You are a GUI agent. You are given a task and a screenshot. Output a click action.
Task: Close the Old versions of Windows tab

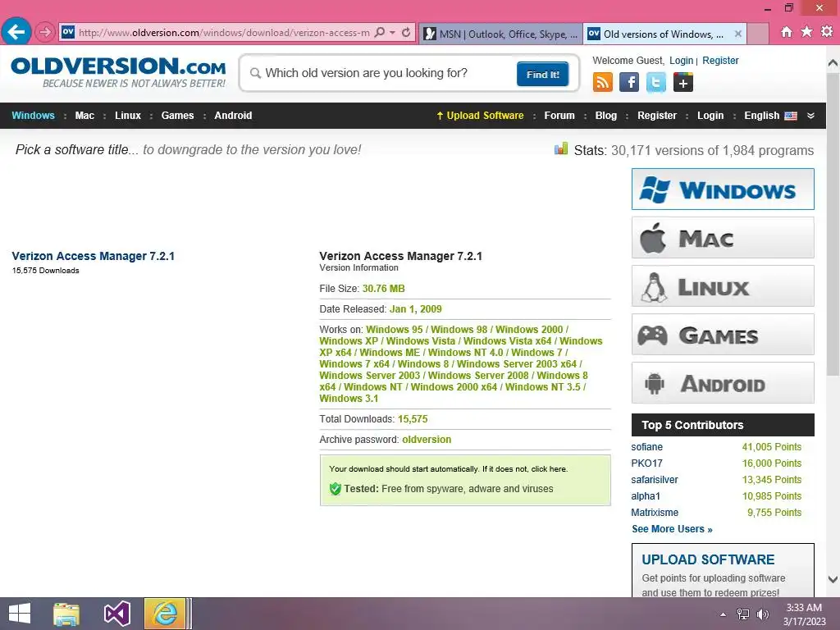click(x=737, y=34)
